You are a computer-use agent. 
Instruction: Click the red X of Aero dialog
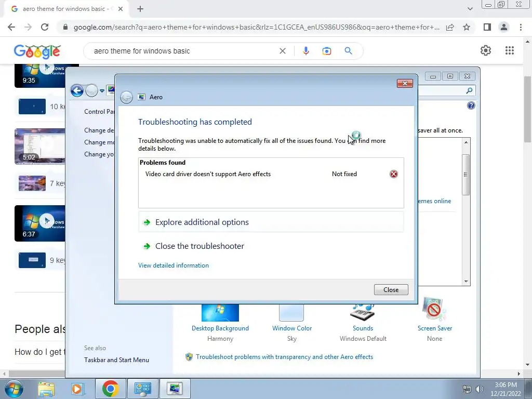tap(405, 84)
